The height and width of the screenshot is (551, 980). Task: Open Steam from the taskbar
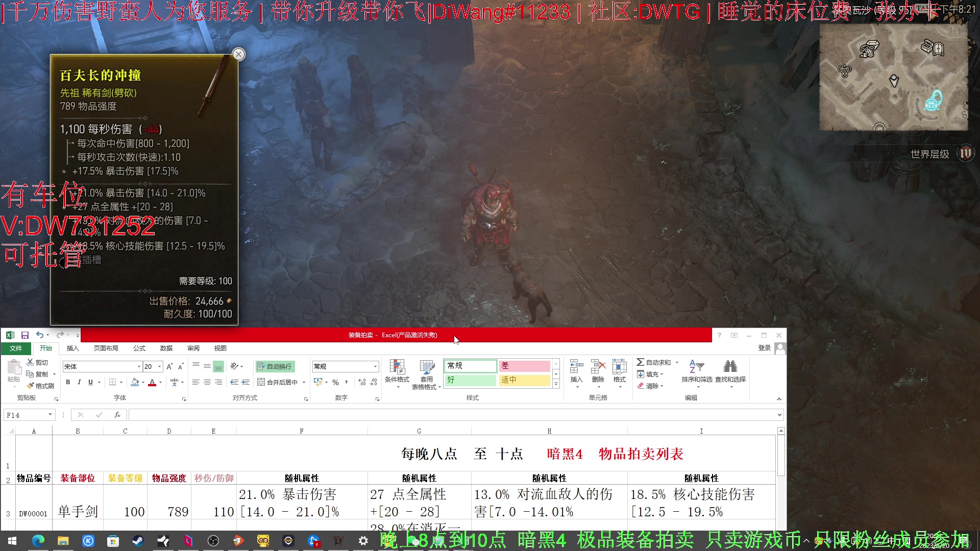click(x=138, y=541)
